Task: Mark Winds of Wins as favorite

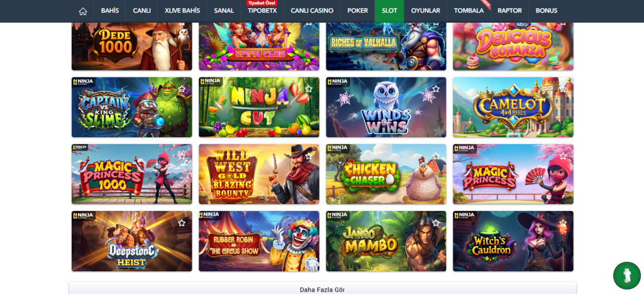Action: pos(436,89)
